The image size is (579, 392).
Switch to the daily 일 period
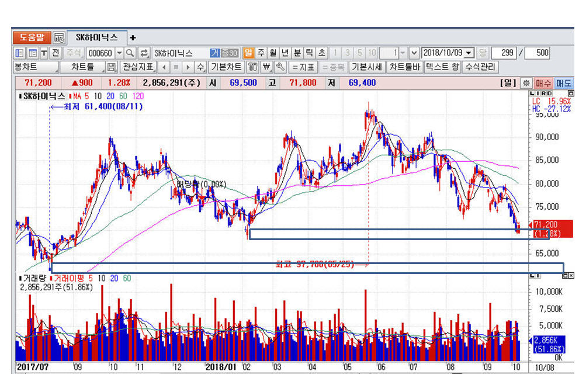248,53
